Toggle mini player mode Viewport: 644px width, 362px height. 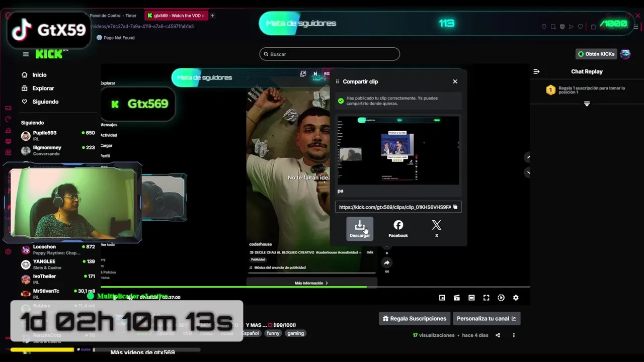pos(442,298)
